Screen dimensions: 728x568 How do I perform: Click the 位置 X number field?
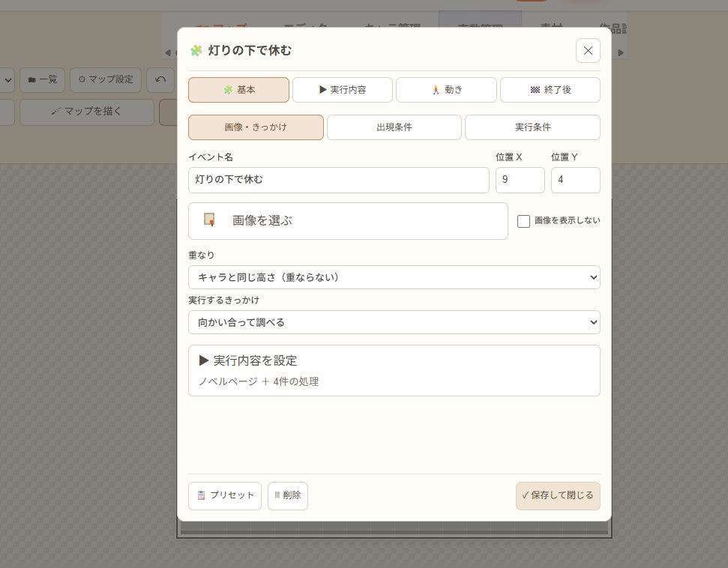(520, 180)
